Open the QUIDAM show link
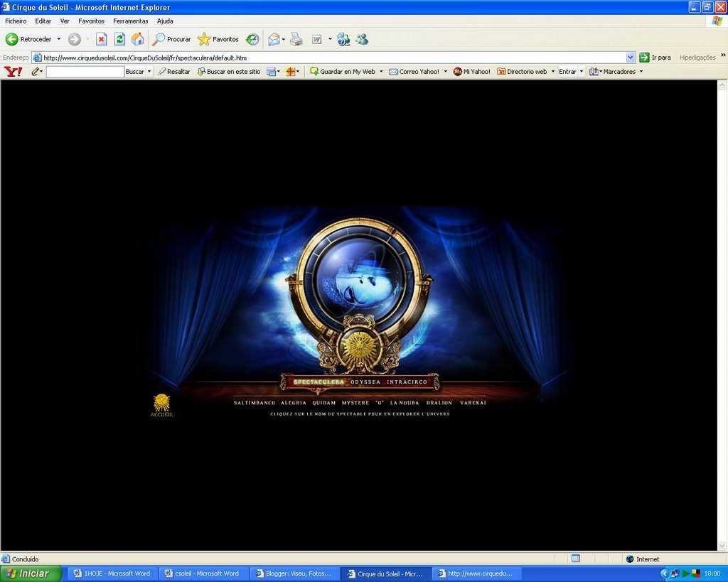 323,403
